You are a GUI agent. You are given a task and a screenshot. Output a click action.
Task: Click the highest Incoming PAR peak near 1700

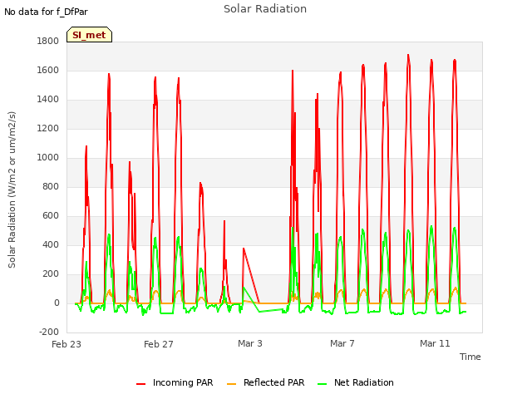408,56
